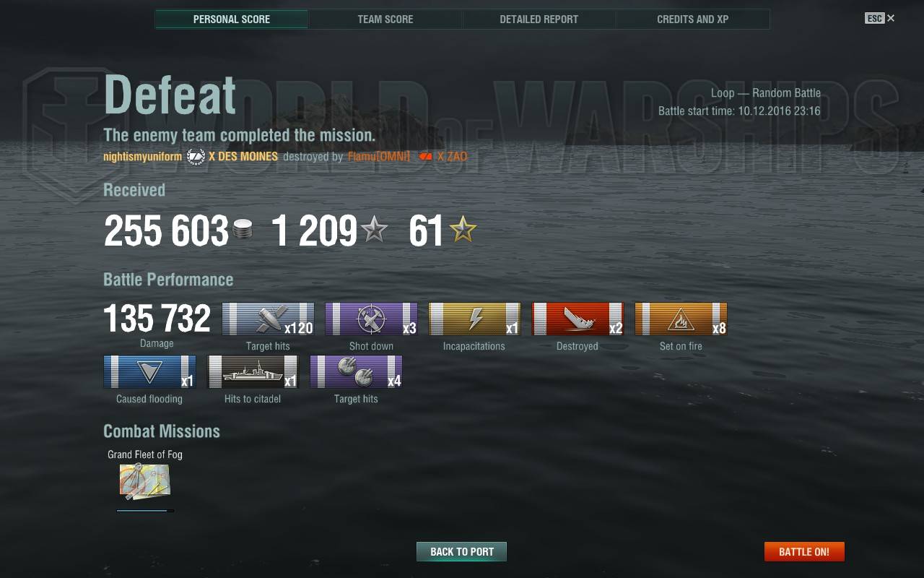This screenshot has width=924, height=578.
Task: Close the results screen with ESC X
Action: (x=880, y=18)
